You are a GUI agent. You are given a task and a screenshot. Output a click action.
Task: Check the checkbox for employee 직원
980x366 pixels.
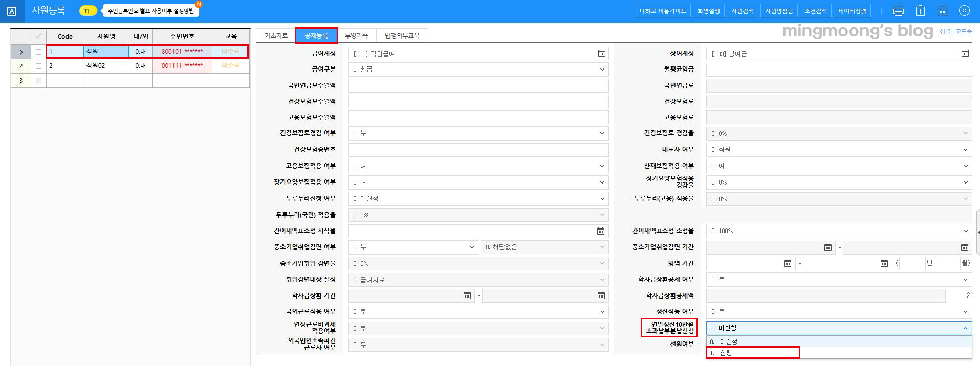click(x=38, y=52)
